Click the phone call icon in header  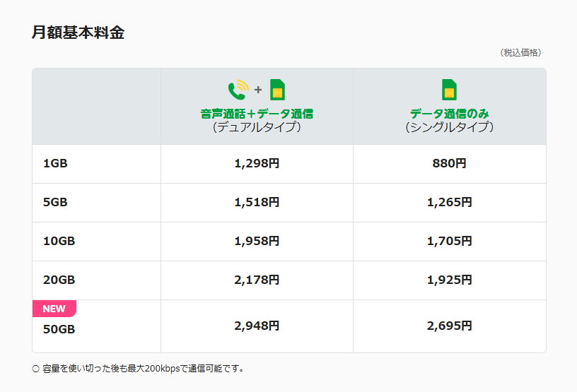click(238, 90)
